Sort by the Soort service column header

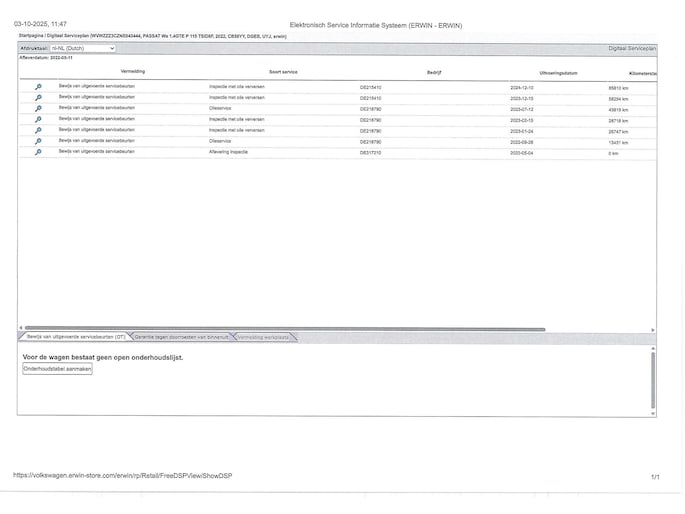pos(283,73)
